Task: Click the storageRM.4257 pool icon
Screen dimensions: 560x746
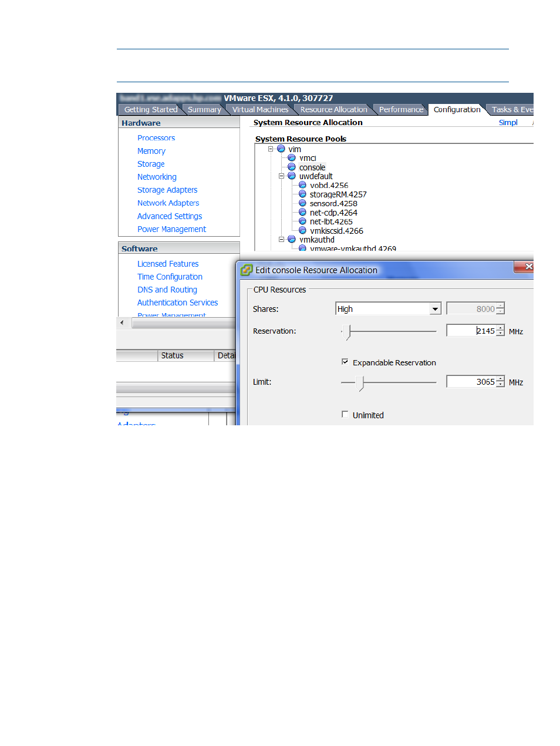Action: tap(302, 194)
